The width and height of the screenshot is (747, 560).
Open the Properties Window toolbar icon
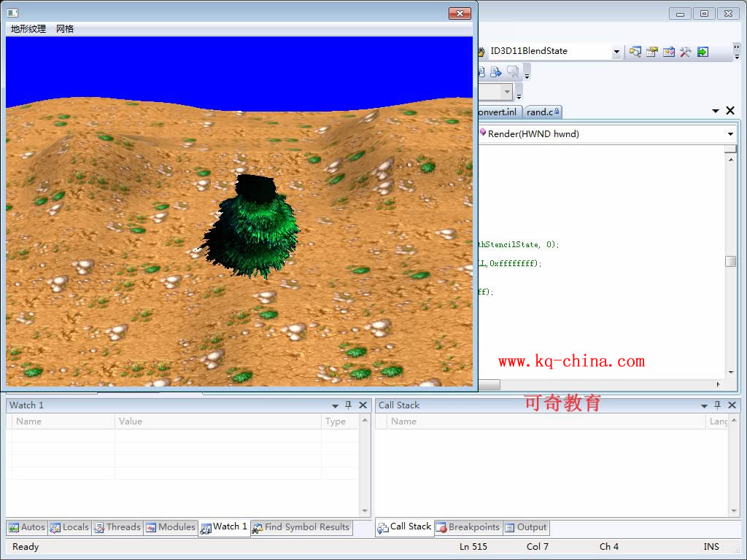point(652,52)
